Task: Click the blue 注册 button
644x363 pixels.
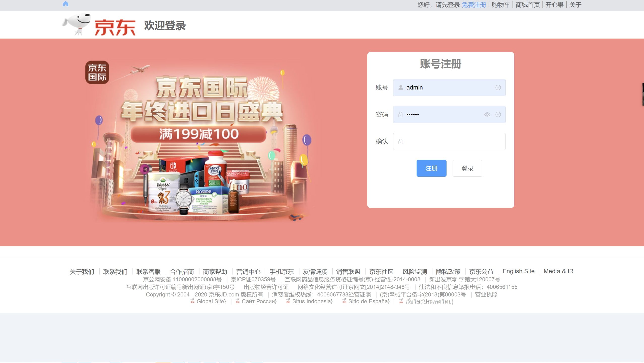Action: [x=431, y=168]
